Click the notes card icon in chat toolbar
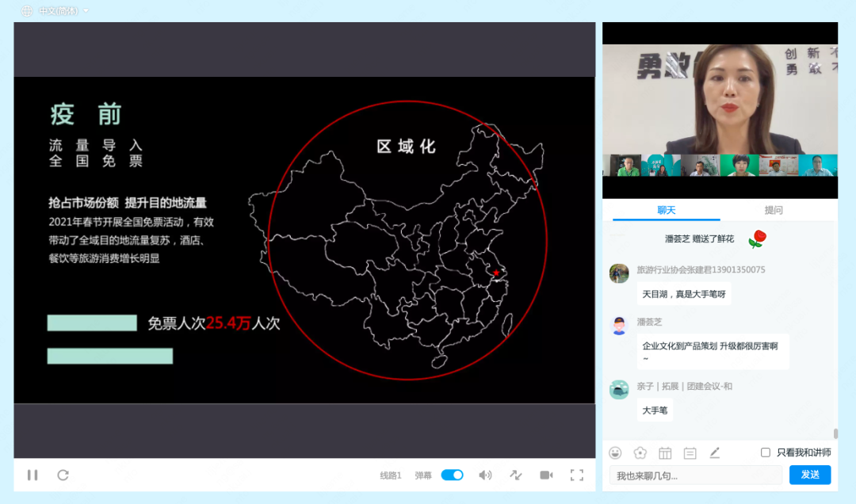Image resolution: width=856 pixels, height=504 pixels. [x=690, y=452]
